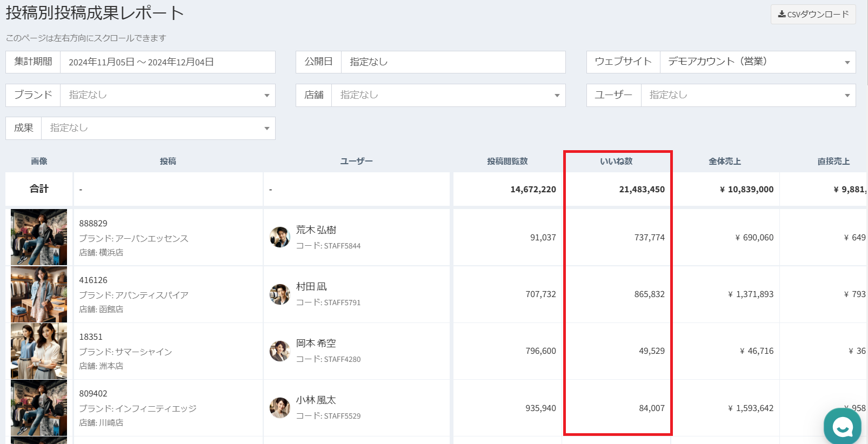868x444 pixels.
Task: Click 村田 凪 user avatar
Action: pos(280,294)
